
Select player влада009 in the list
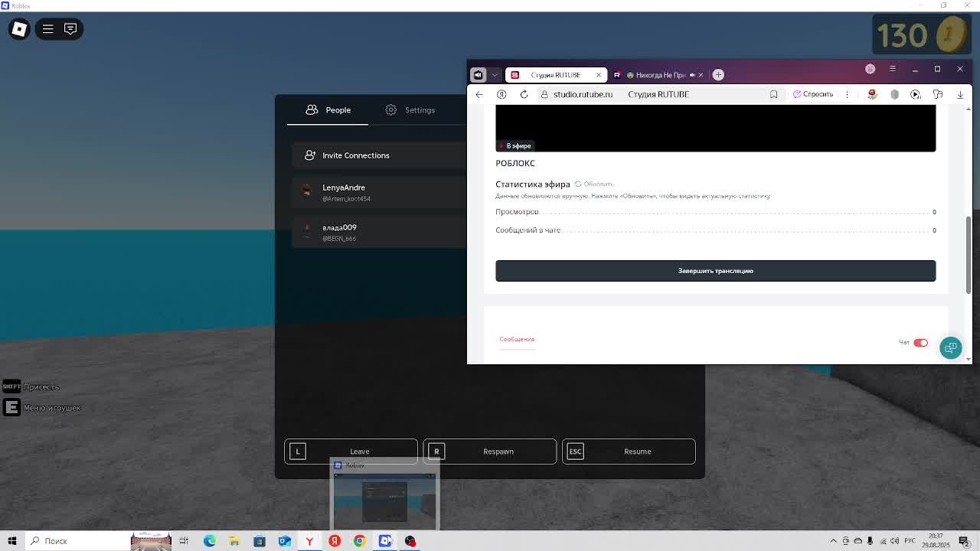(x=379, y=232)
